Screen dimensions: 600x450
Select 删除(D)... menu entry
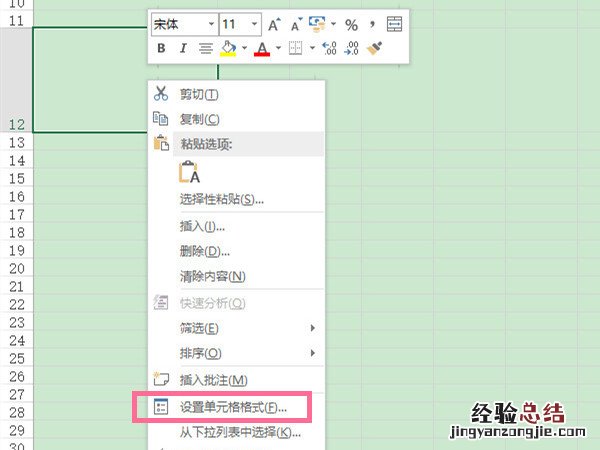click(236, 251)
